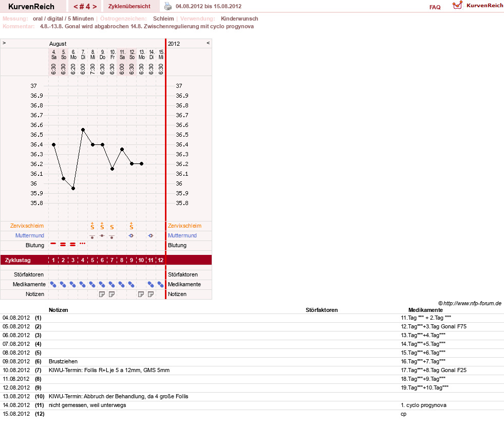Click the 'Medikamente' column header in the table
Image resolution: width=504 pixels, height=443 pixels.
click(x=425, y=310)
